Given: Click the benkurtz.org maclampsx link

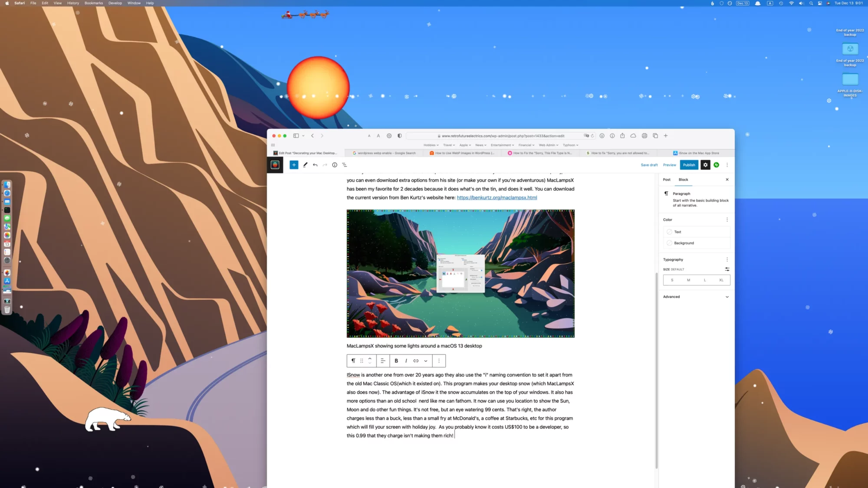Looking at the screenshot, I should tap(496, 198).
